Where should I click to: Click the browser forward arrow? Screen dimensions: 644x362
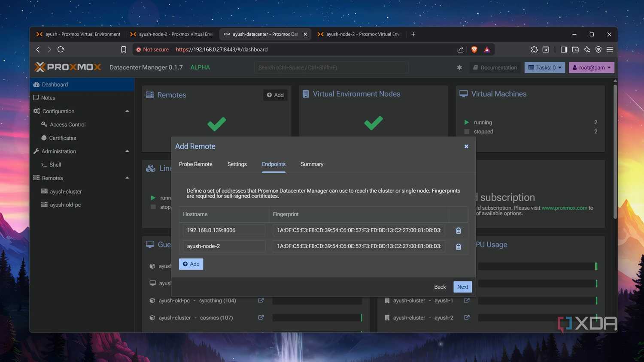[49, 49]
